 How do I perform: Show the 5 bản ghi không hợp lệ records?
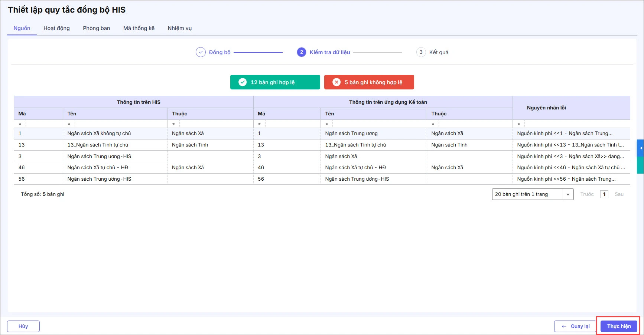click(369, 82)
